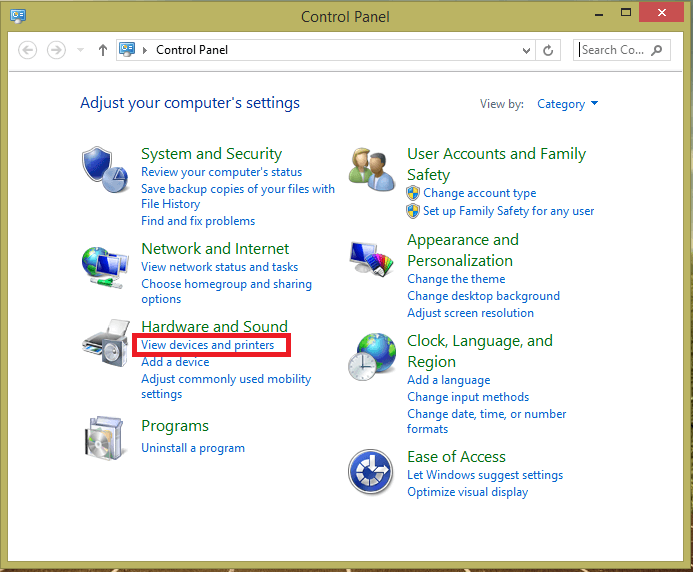Viewport: 693px width, 572px height.
Task: Click the search magnifier icon
Action: pos(657,50)
